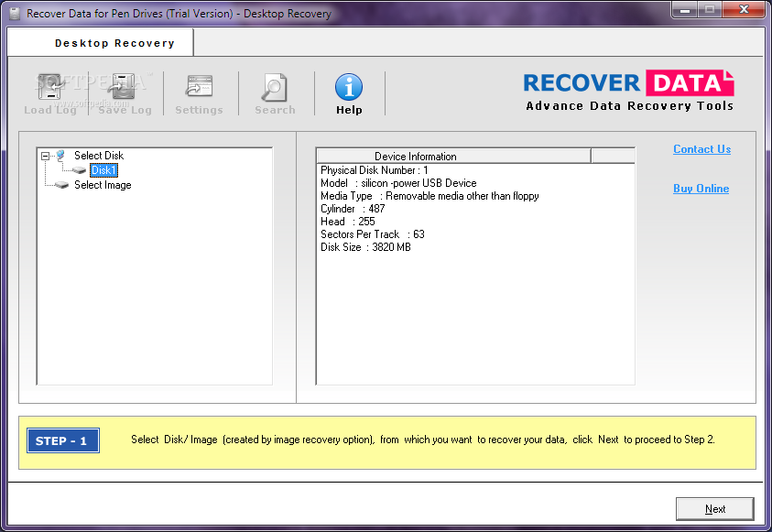Open the Buy Online link

701,189
